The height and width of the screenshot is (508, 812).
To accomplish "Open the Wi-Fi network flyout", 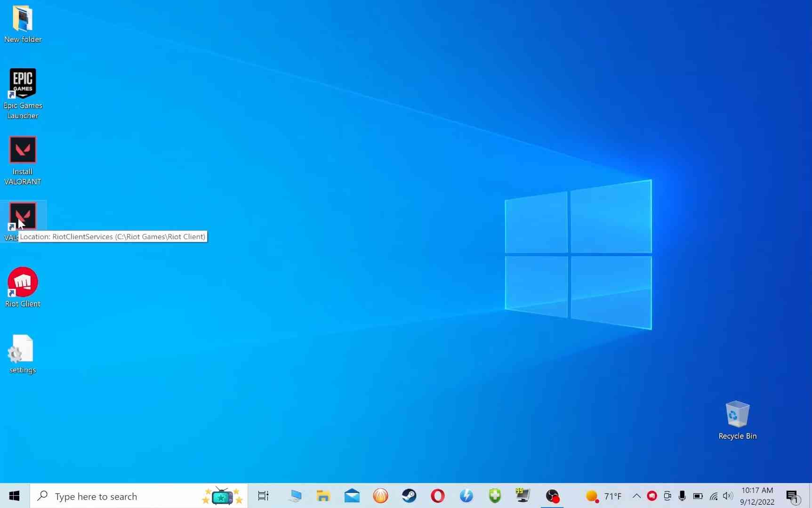I will [714, 496].
